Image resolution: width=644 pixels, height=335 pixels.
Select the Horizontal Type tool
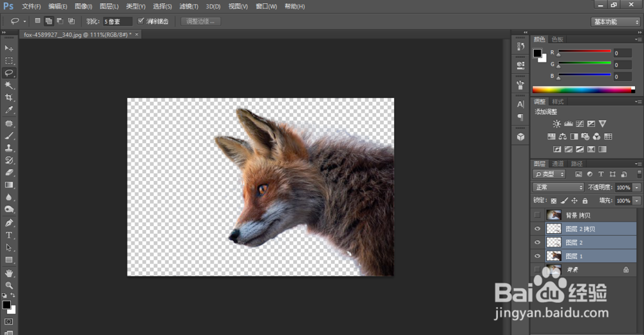point(9,235)
